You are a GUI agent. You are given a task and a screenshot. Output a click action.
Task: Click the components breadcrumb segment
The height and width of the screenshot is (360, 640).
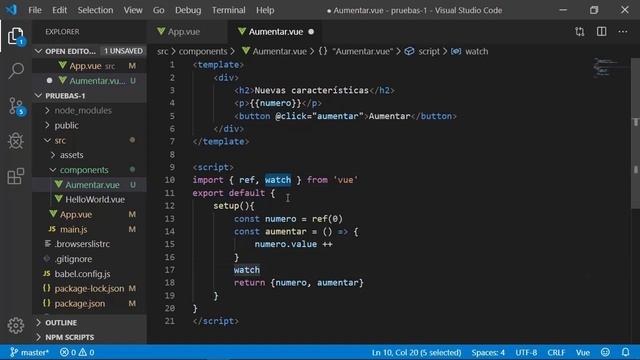tap(203, 51)
